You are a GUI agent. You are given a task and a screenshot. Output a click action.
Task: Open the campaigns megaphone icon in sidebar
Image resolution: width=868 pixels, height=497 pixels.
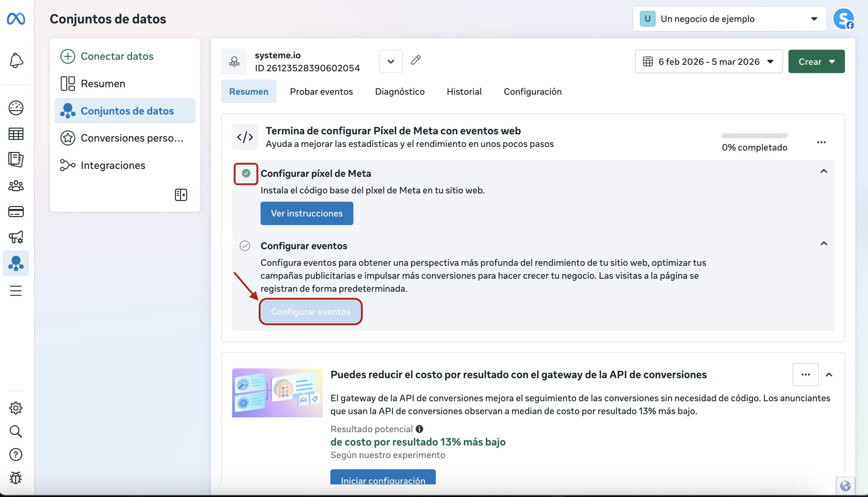click(x=16, y=237)
